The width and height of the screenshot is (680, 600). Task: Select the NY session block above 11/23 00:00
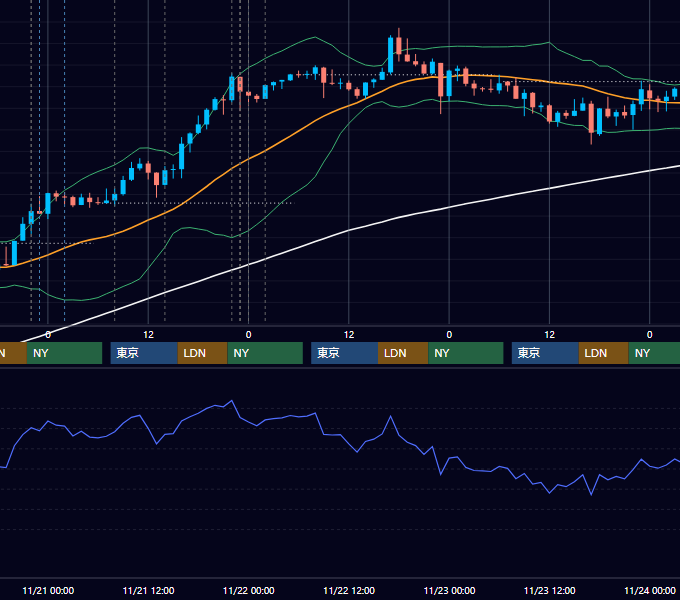[x=466, y=353]
